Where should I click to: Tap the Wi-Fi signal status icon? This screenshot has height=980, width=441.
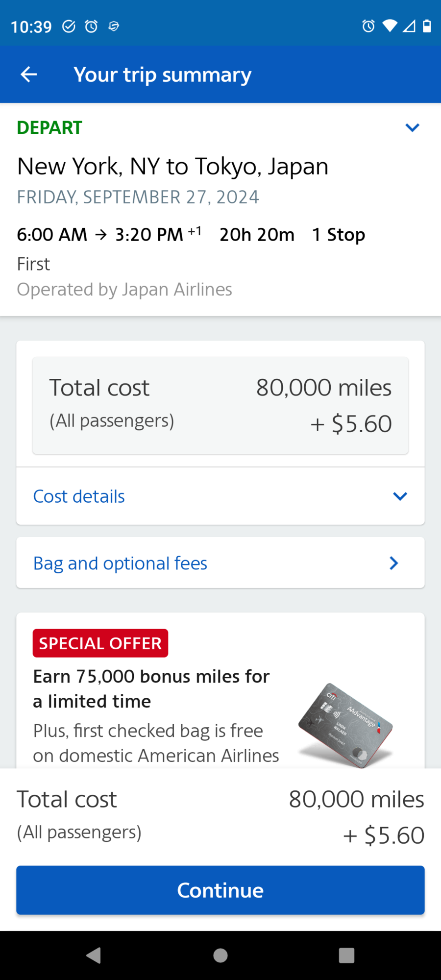390,26
